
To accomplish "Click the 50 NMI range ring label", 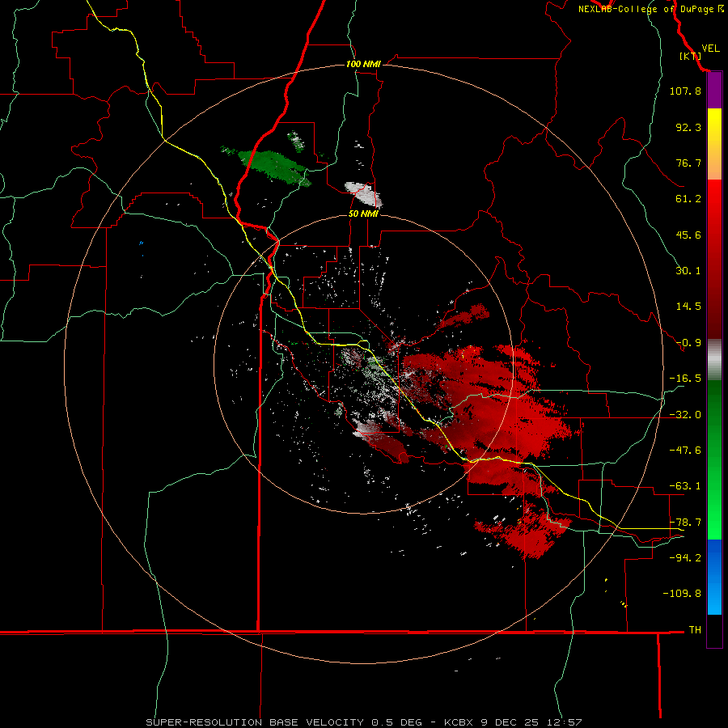I will click(363, 214).
